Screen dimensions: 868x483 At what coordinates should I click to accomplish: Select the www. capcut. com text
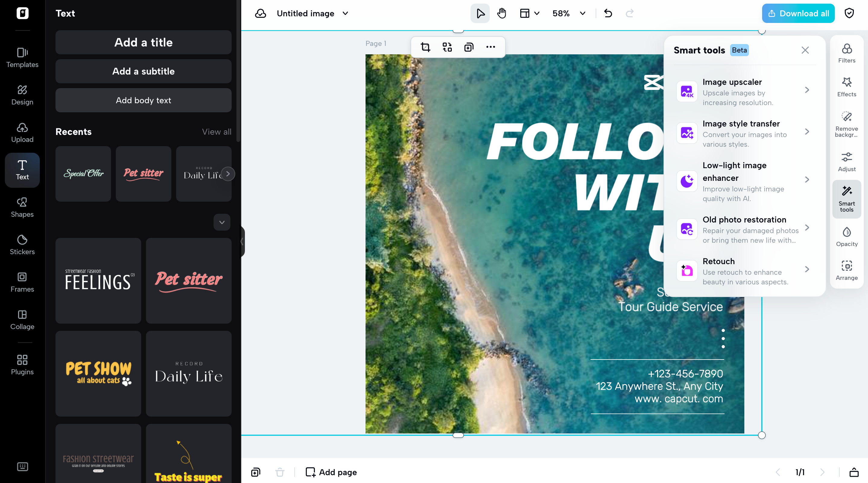[679, 398]
